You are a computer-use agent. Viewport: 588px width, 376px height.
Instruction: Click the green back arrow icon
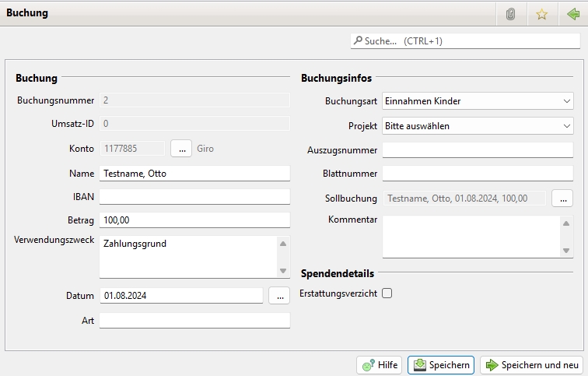[x=572, y=14]
